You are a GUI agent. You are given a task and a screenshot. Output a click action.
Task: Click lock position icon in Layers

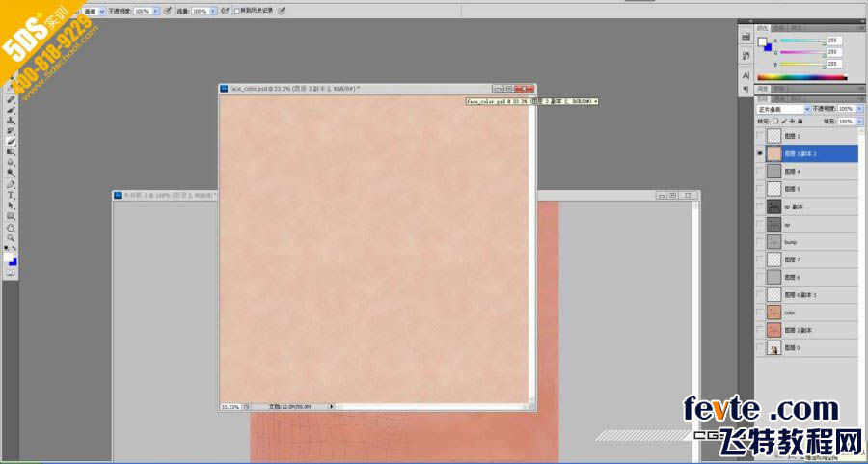pyautogui.click(x=792, y=121)
